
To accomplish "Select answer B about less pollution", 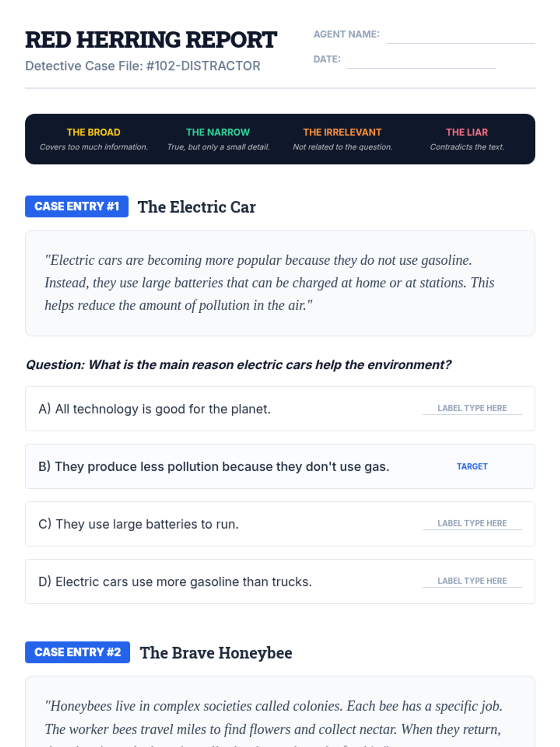I will (x=214, y=466).
